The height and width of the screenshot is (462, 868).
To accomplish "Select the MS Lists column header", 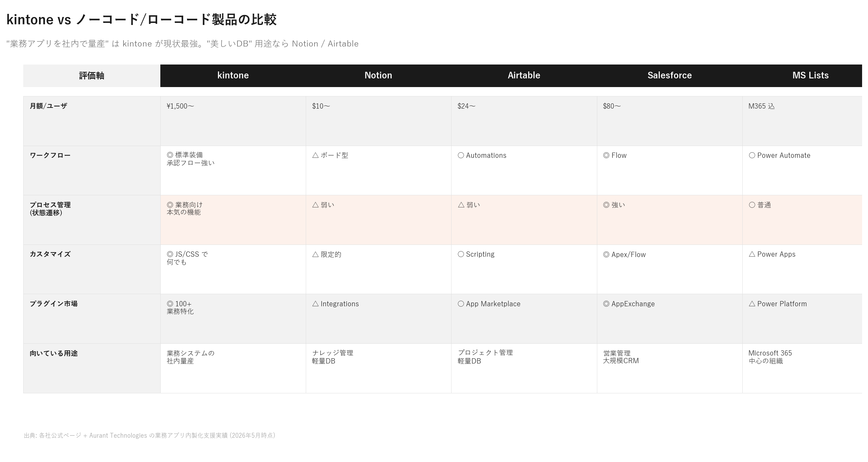I will [802, 76].
